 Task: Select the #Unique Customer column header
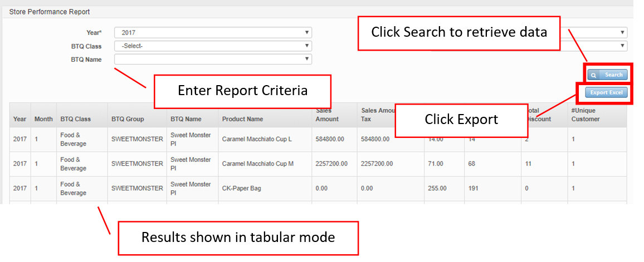585,115
